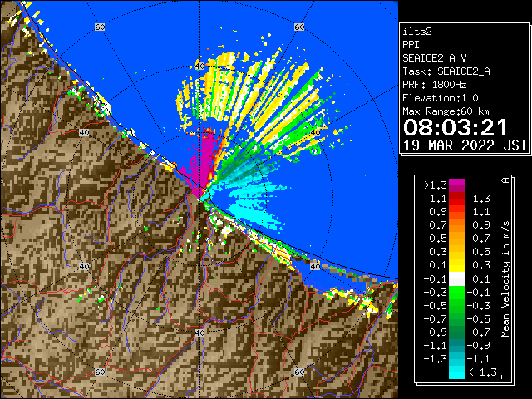Click the "Max Range:60 km" text
This screenshot has width=532, height=399.
coord(446,111)
